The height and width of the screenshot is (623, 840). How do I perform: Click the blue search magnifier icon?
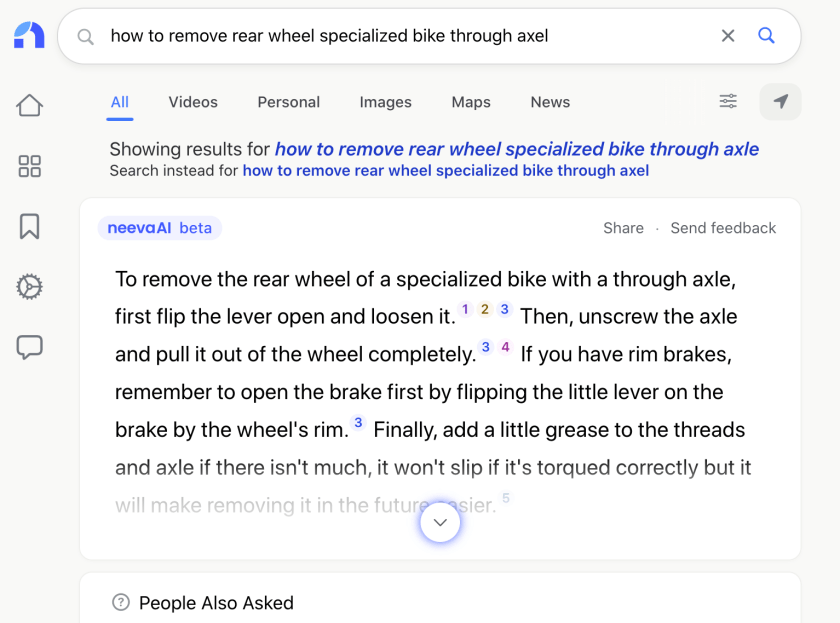click(x=767, y=36)
